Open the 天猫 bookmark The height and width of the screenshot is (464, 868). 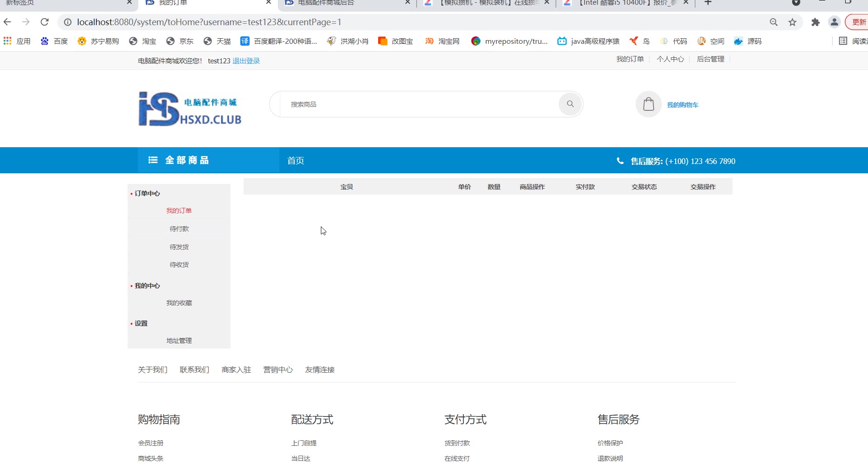click(x=217, y=41)
